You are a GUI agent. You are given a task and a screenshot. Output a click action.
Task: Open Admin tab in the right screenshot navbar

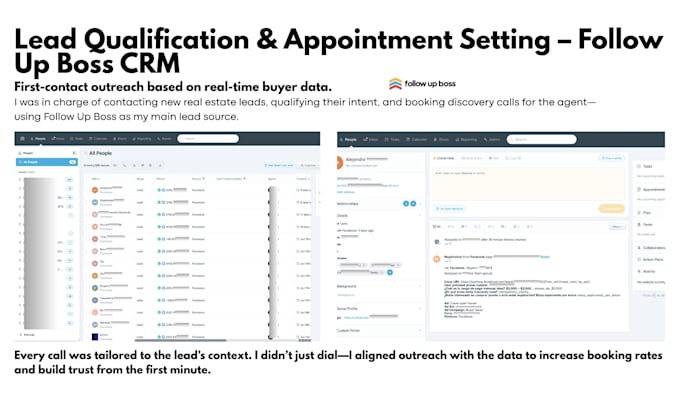click(x=492, y=140)
